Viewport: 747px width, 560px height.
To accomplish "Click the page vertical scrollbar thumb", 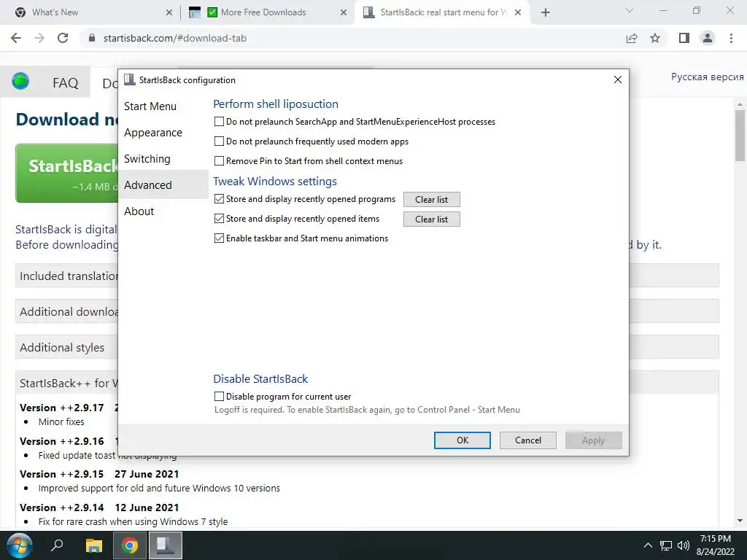I will click(x=740, y=136).
